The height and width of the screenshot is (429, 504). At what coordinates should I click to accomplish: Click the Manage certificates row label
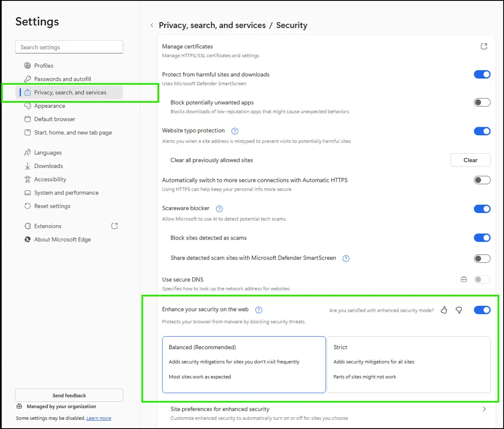coord(187,47)
